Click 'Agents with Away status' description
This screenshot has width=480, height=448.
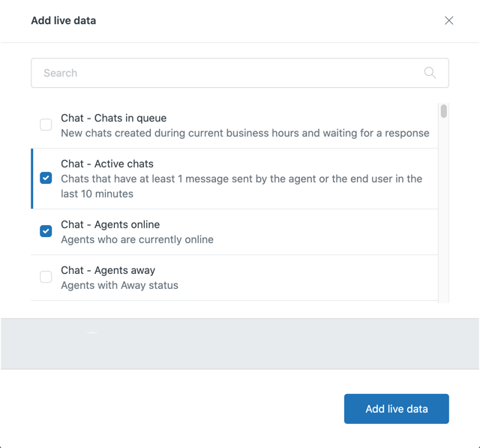pyautogui.click(x=119, y=285)
